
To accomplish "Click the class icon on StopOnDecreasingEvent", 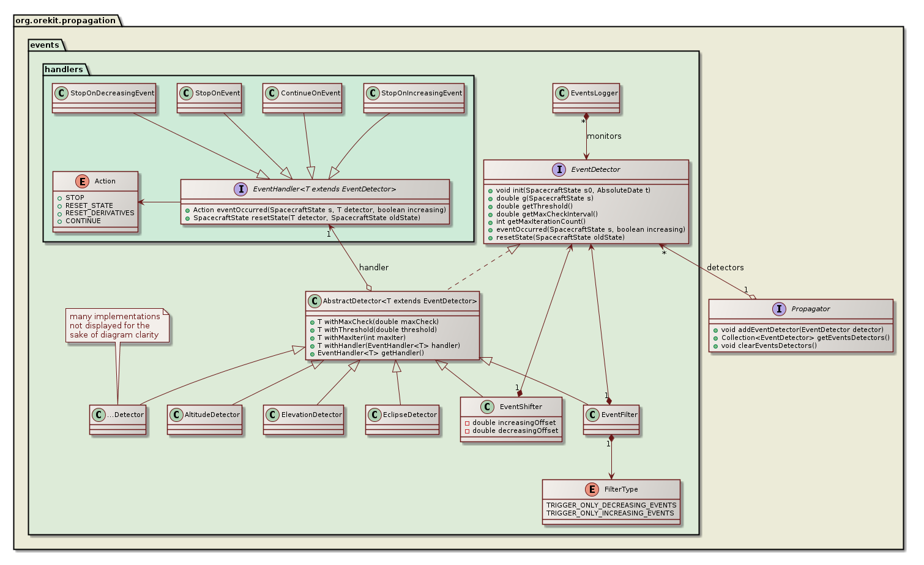I will 61,94.
